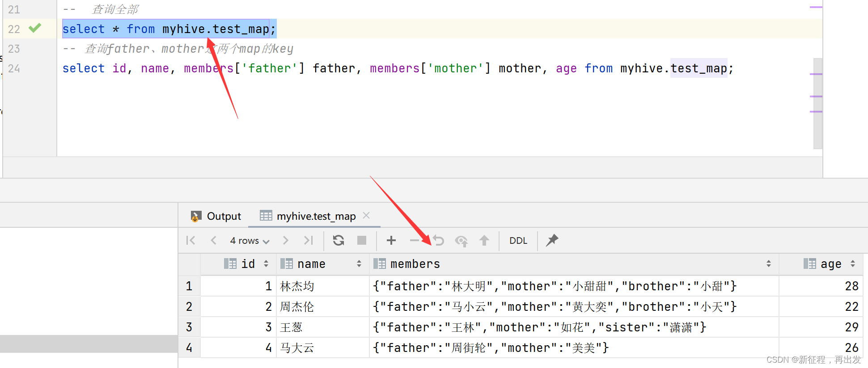
Task: Go to next page of results
Action: point(286,240)
